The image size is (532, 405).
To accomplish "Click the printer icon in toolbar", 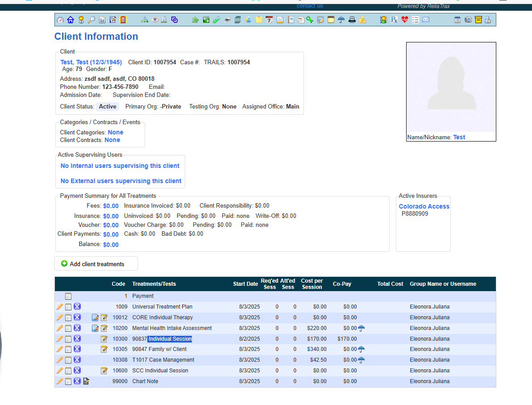I will [352, 20].
